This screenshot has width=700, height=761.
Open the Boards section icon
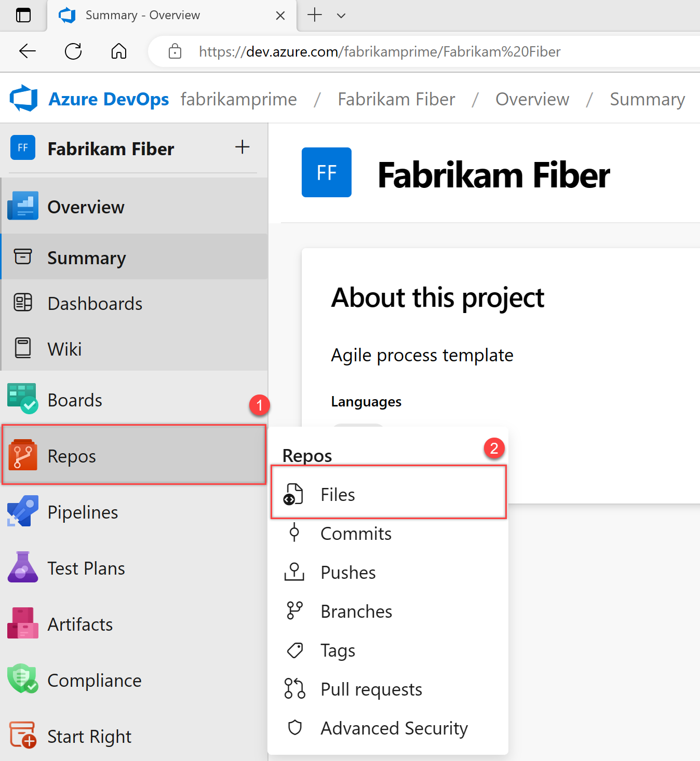tap(22, 399)
